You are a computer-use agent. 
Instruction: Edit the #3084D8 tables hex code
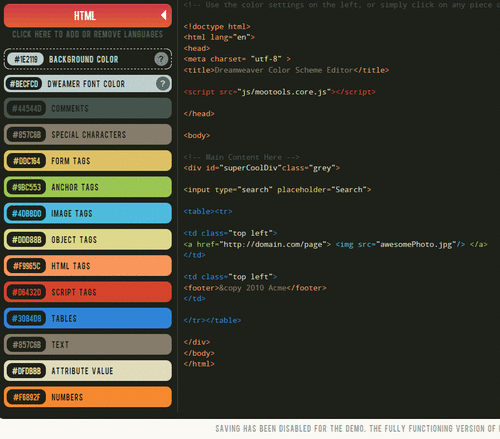pyautogui.click(x=26, y=318)
